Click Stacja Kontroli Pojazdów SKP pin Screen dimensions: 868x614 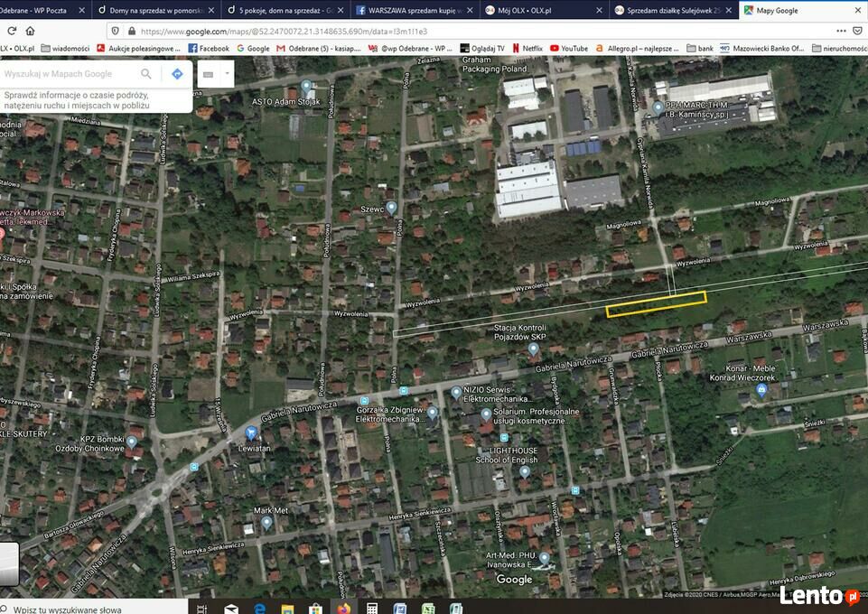click(x=533, y=349)
